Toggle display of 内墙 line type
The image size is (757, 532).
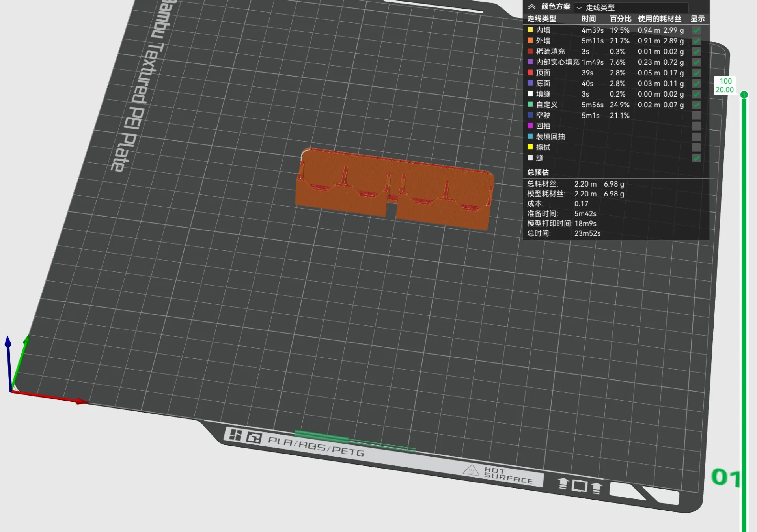697,30
